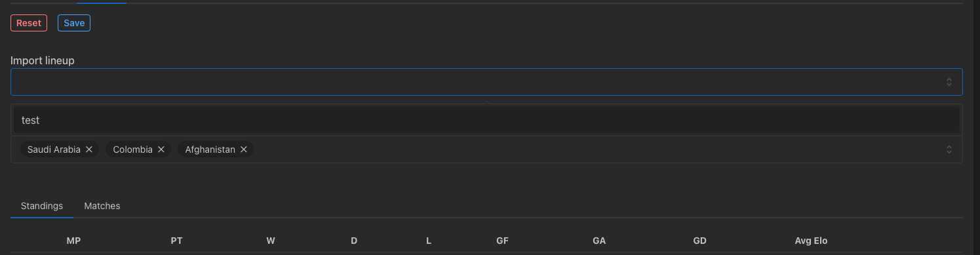This screenshot has height=255, width=980.
Task: Sort by the Avg Elo column header
Action: pos(812,241)
